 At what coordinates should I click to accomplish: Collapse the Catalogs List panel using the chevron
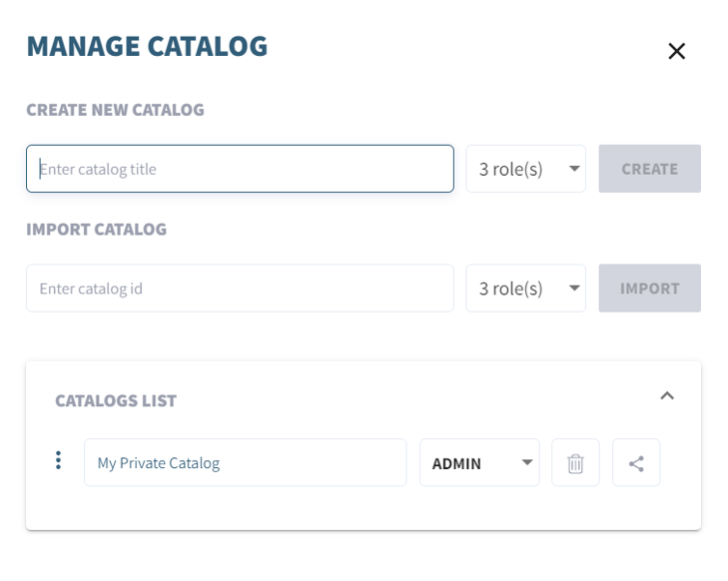point(667,396)
